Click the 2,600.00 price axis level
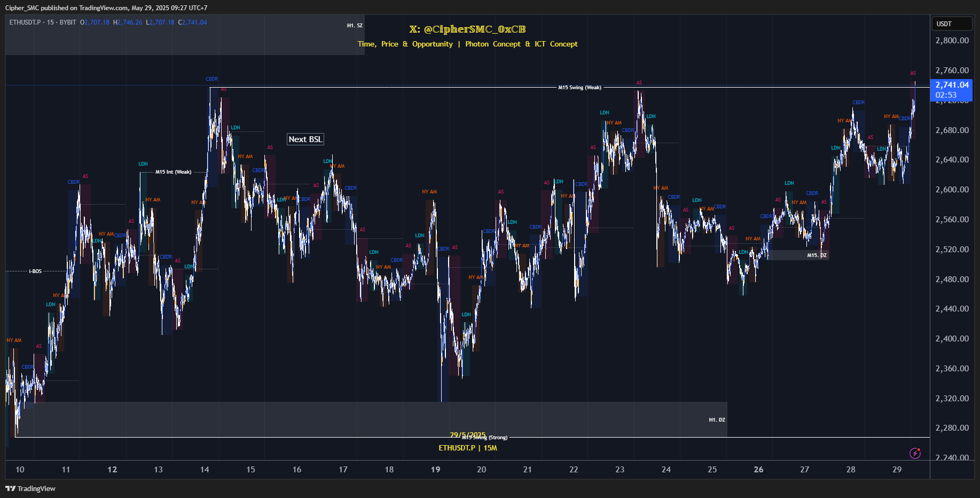980x498 pixels. (952, 190)
